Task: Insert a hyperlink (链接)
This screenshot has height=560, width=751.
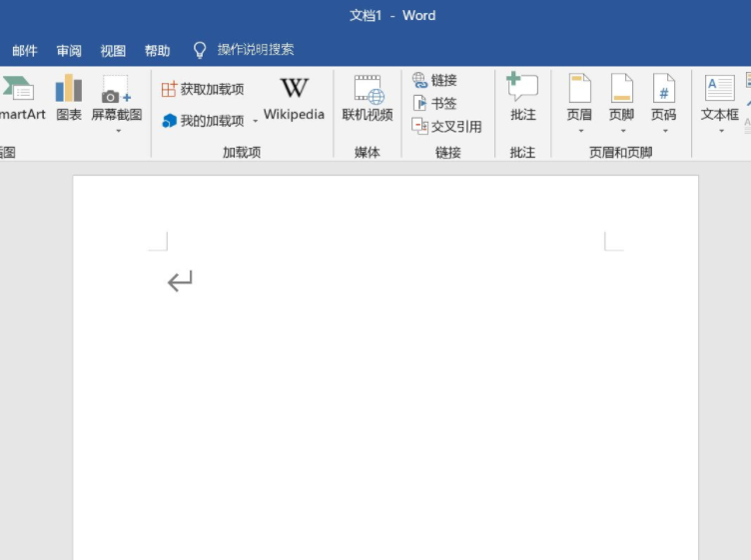Action: point(435,81)
